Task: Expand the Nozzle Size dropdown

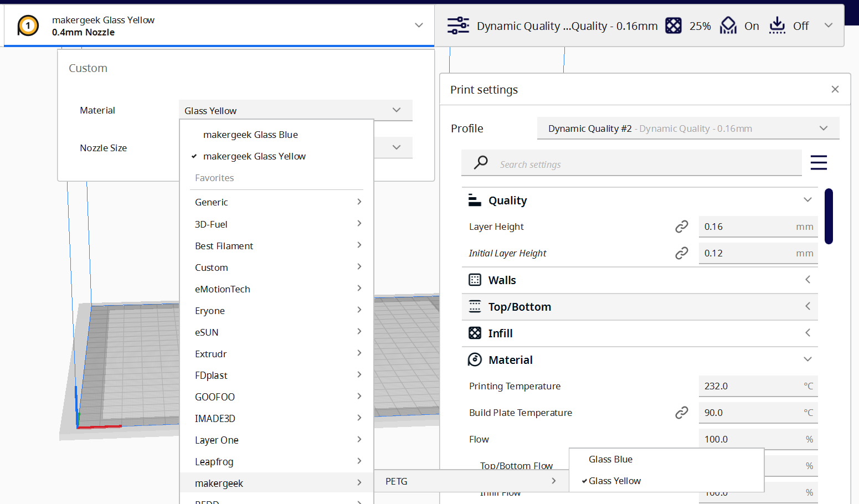Action: [x=395, y=147]
